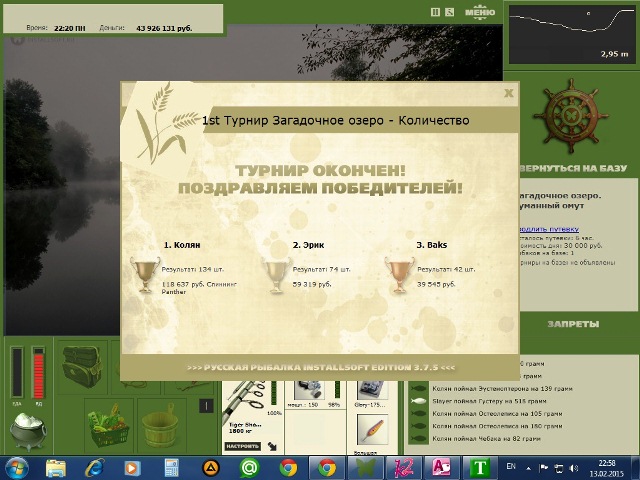Click the square icon next to pause
640x480 pixels.
coord(449,12)
